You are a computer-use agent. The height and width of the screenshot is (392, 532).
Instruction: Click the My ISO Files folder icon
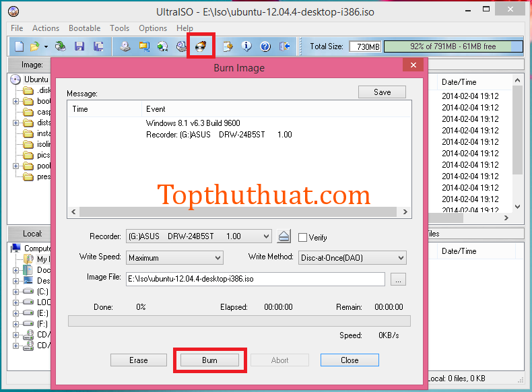tap(28, 259)
